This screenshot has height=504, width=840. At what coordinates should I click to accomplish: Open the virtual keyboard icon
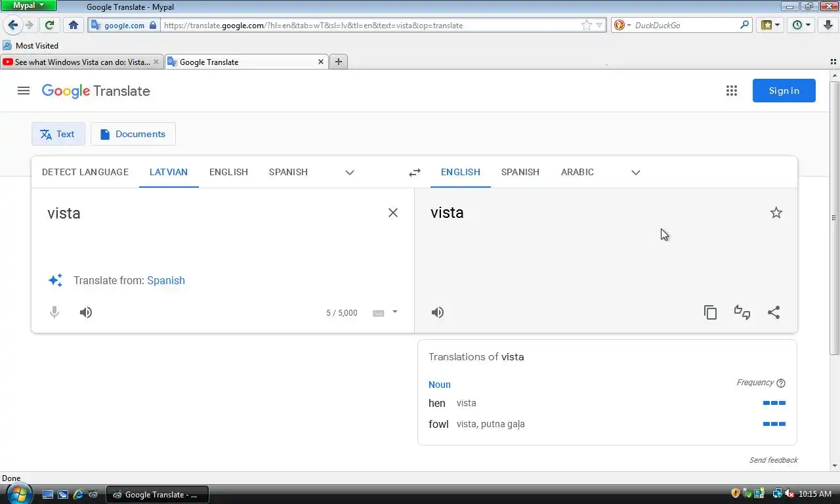(x=379, y=313)
